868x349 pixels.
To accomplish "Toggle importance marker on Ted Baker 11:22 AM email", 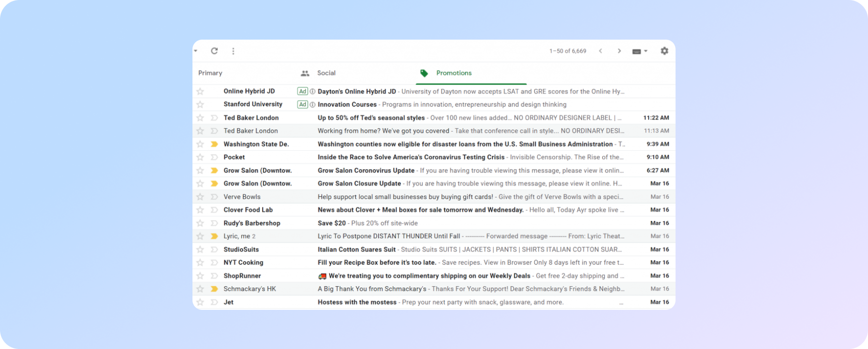I will click(x=214, y=117).
